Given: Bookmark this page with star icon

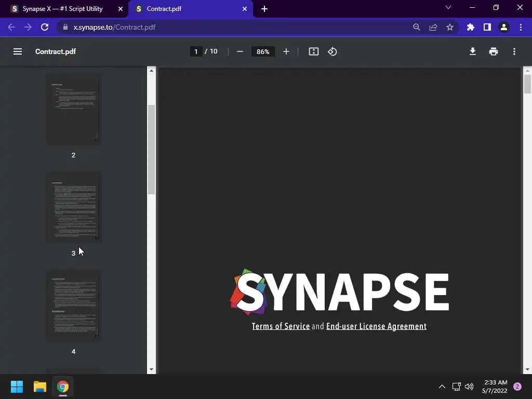Looking at the screenshot, I should tap(449, 27).
